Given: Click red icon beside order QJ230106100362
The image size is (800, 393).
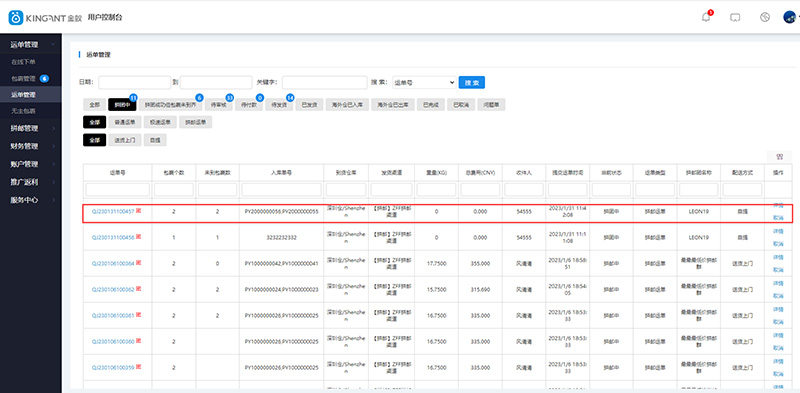Looking at the screenshot, I should click(x=138, y=289).
